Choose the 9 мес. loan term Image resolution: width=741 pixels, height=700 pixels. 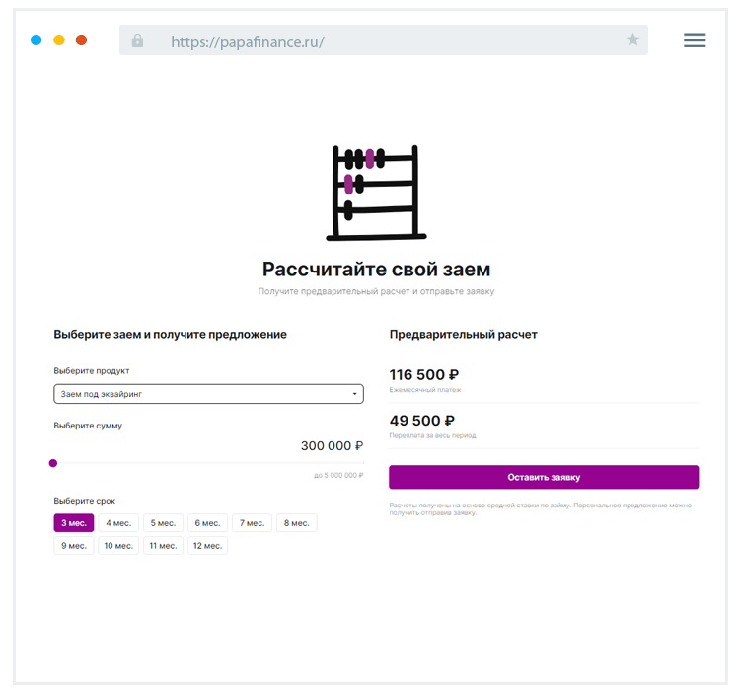tap(74, 546)
